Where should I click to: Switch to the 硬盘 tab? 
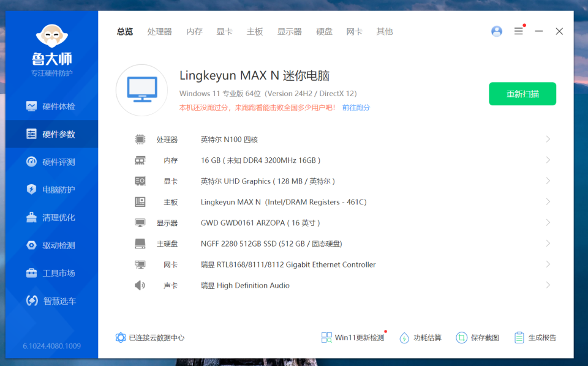click(324, 31)
